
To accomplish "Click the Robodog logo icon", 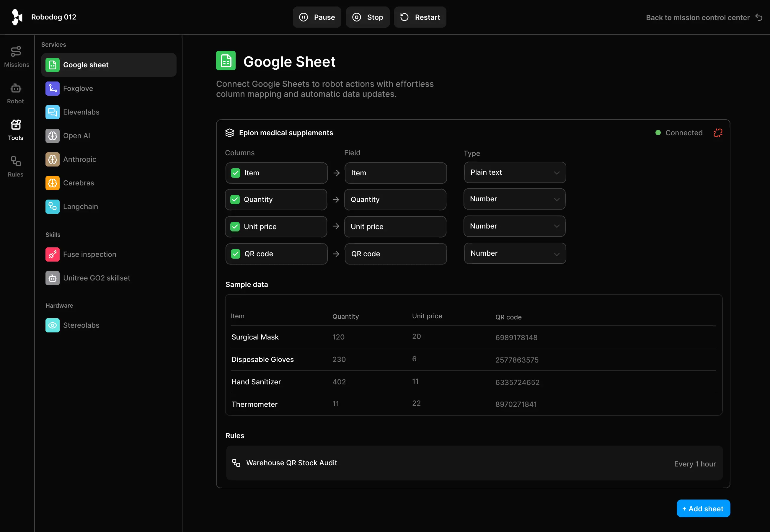I will (x=17, y=17).
